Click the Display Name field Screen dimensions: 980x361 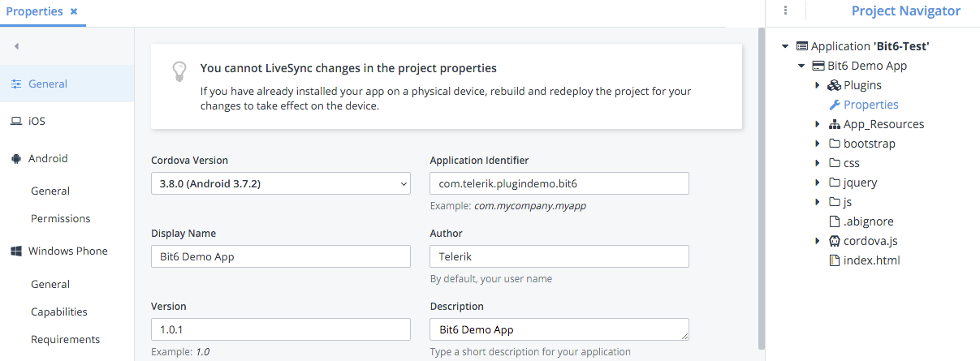point(281,256)
